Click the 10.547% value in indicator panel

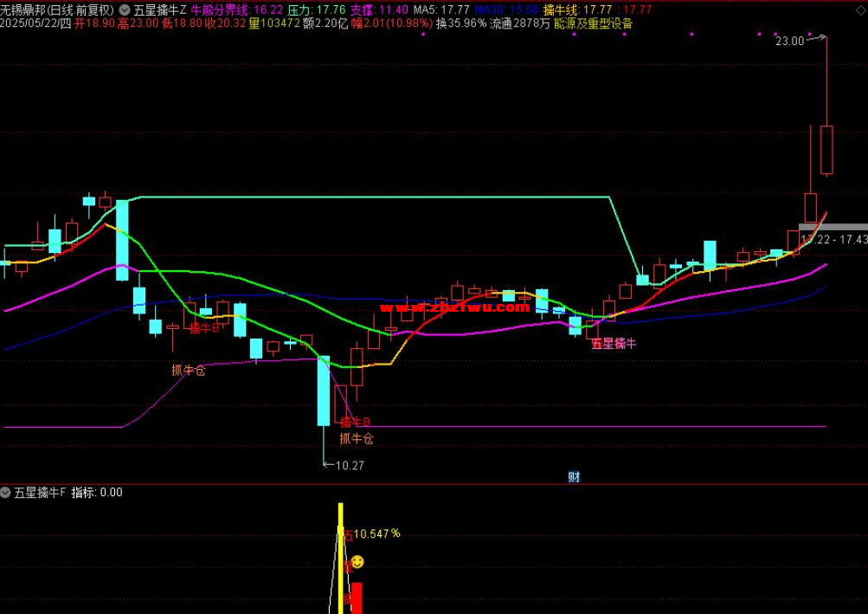[x=377, y=533]
